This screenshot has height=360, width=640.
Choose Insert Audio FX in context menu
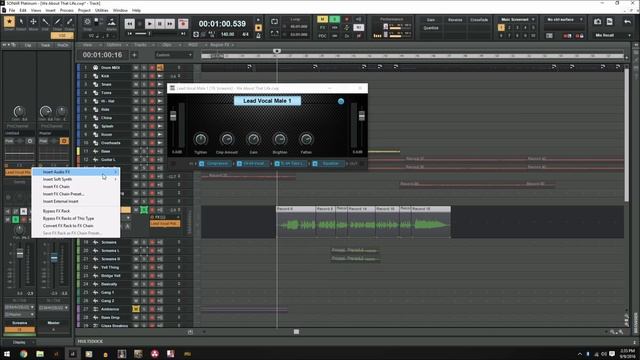pyautogui.click(x=76, y=172)
